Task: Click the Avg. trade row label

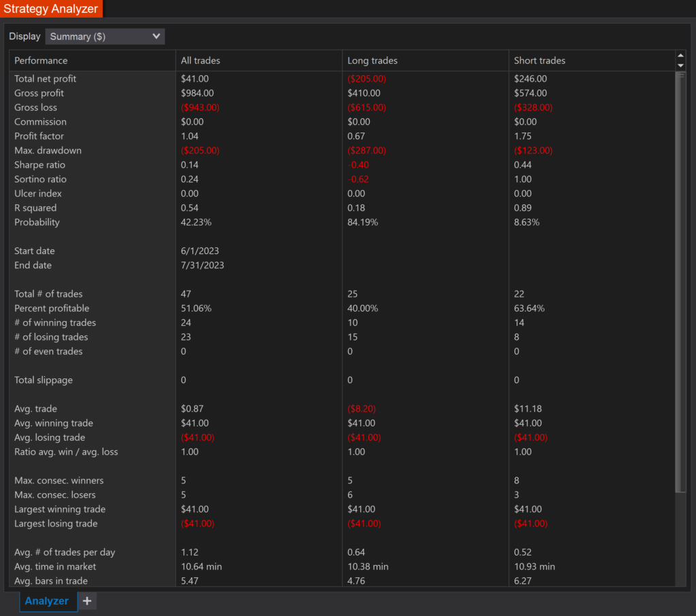Action: (x=35, y=409)
